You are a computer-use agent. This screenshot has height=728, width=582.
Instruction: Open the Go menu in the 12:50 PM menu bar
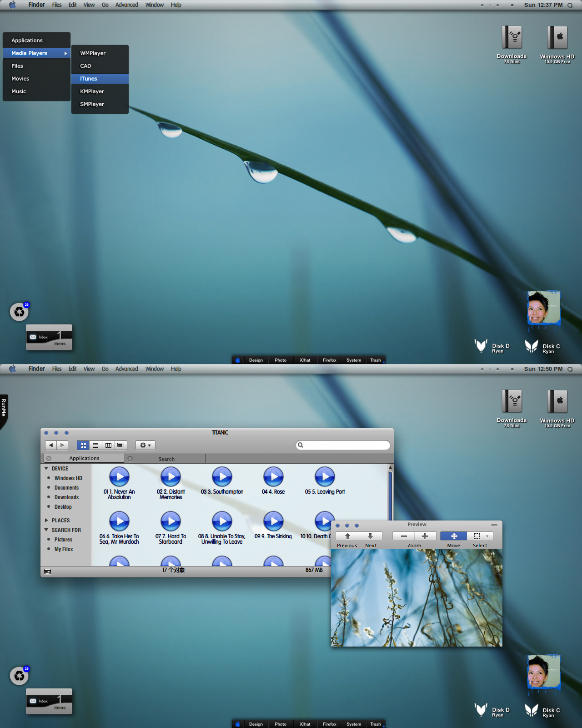(x=105, y=369)
